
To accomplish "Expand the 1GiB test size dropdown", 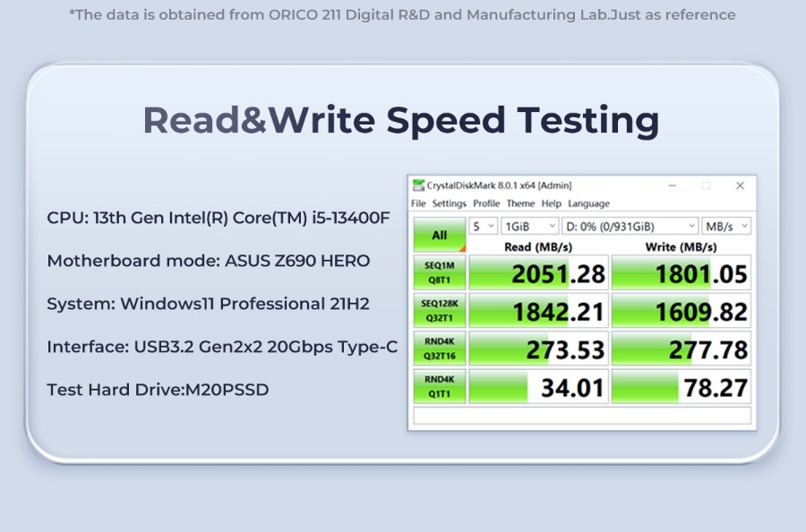I will 529,226.
